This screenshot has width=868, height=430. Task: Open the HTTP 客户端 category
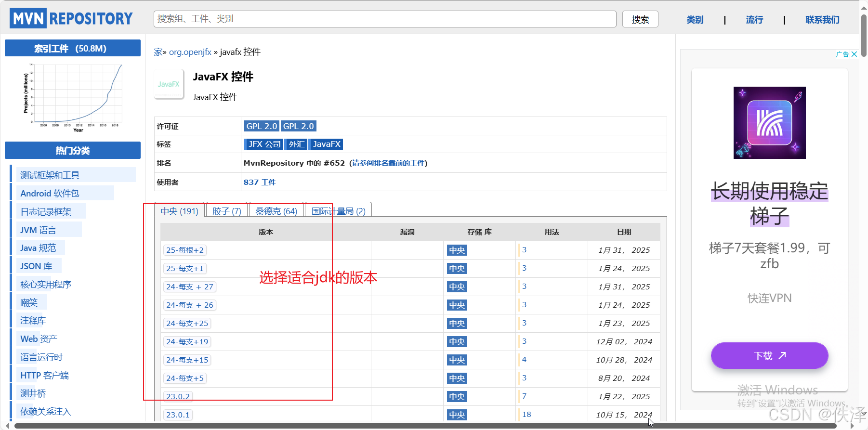point(44,376)
